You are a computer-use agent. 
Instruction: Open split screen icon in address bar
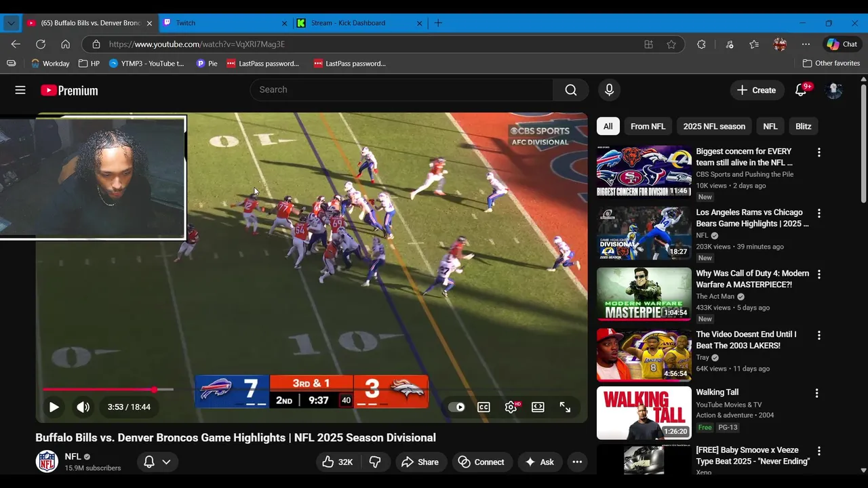(x=648, y=44)
